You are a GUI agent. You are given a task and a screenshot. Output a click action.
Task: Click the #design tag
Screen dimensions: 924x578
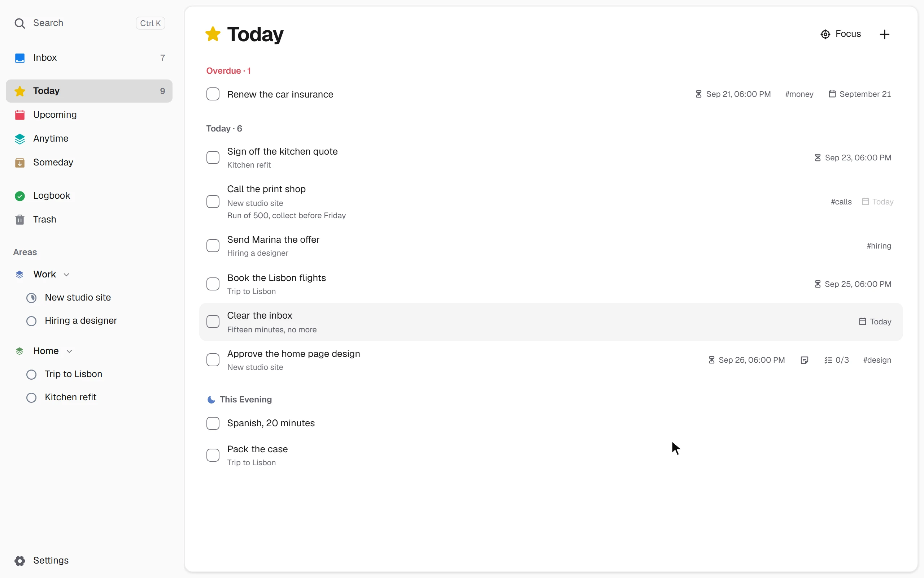click(x=877, y=360)
